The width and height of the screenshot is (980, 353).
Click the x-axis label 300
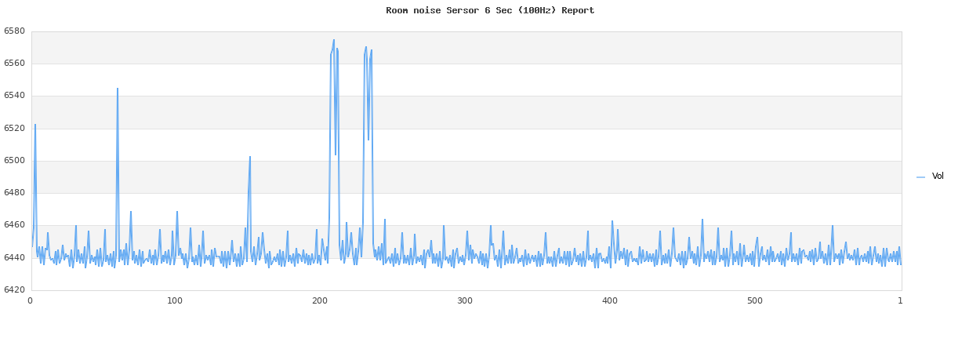point(465,300)
